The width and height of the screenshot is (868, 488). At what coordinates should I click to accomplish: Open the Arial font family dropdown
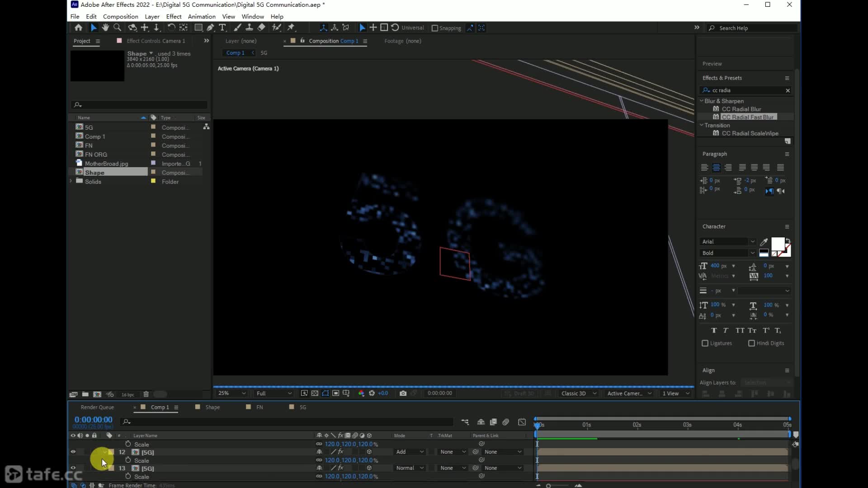tap(728, 242)
